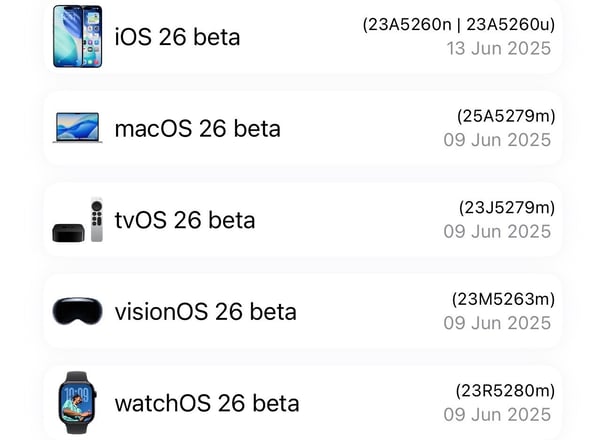Viewport: 606px width, 440px height.
Task: Click build number 25A5279m
Action: (x=506, y=116)
